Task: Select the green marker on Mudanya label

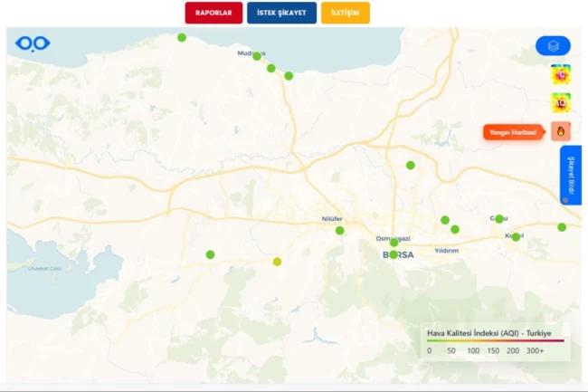Action: pyautogui.click(x=257, y=56)
